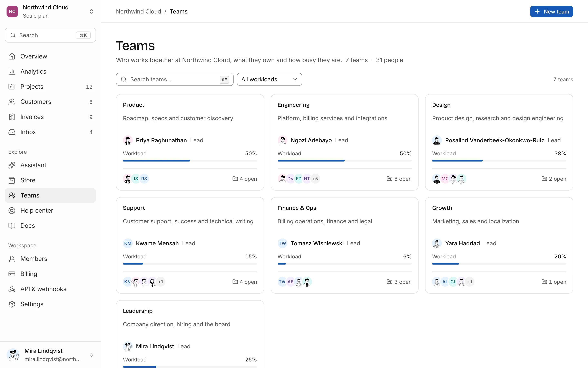
Task: Click the Docs book icon
Action: click(x=12, y=225)
